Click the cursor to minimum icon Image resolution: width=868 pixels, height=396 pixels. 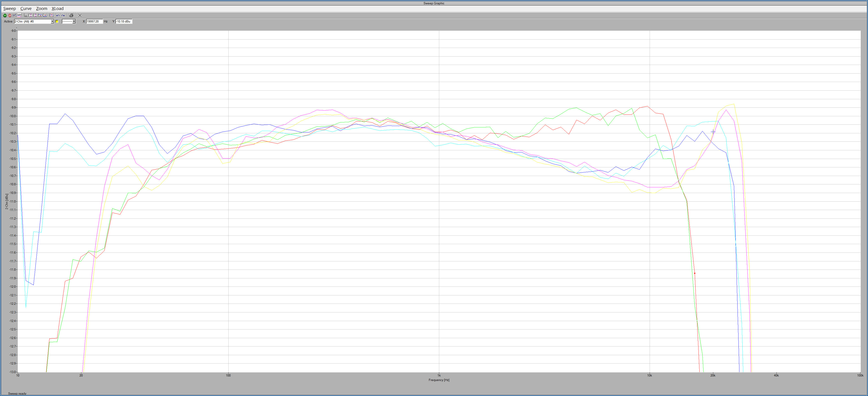[x=45, y=15]
